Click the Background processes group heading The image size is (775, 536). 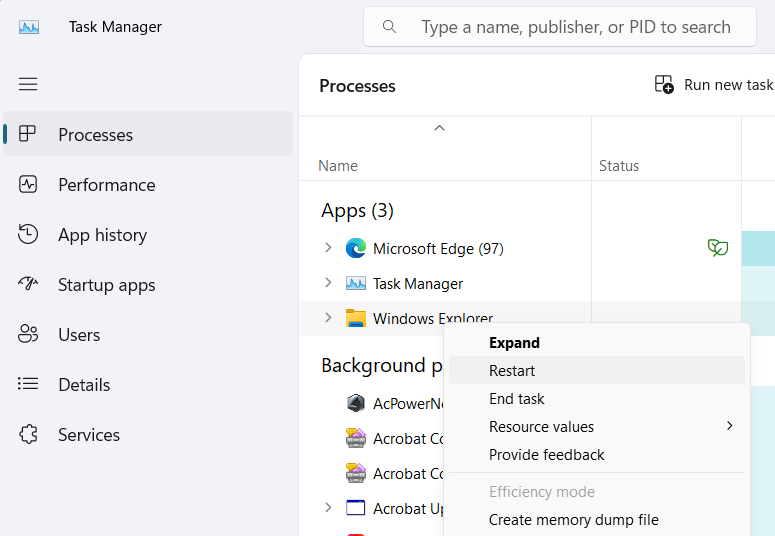(x=382, y=365)
